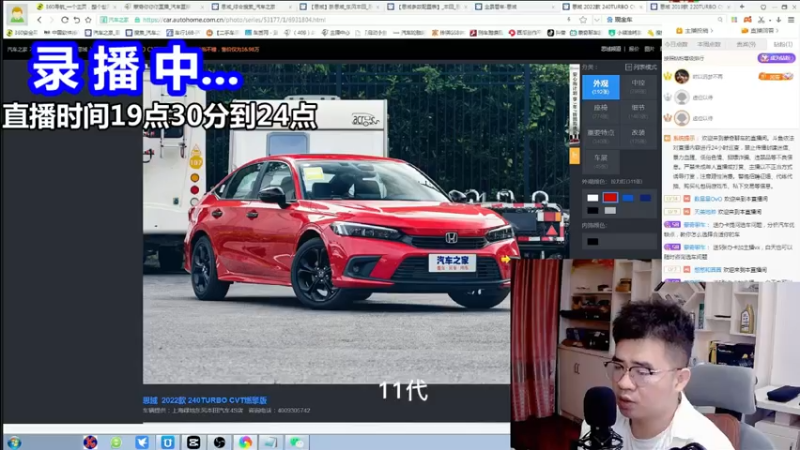
Task: Open the colorful wheel browser taskbar icon
Action: click(245, 442)
